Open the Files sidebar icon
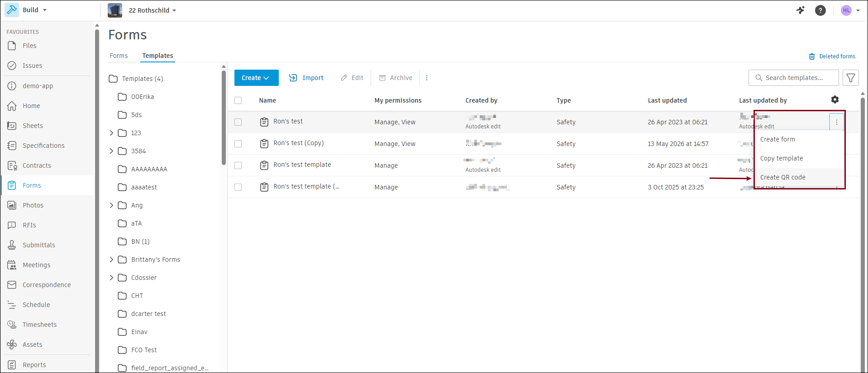868x373 pixels. click(x=12, y=46)
